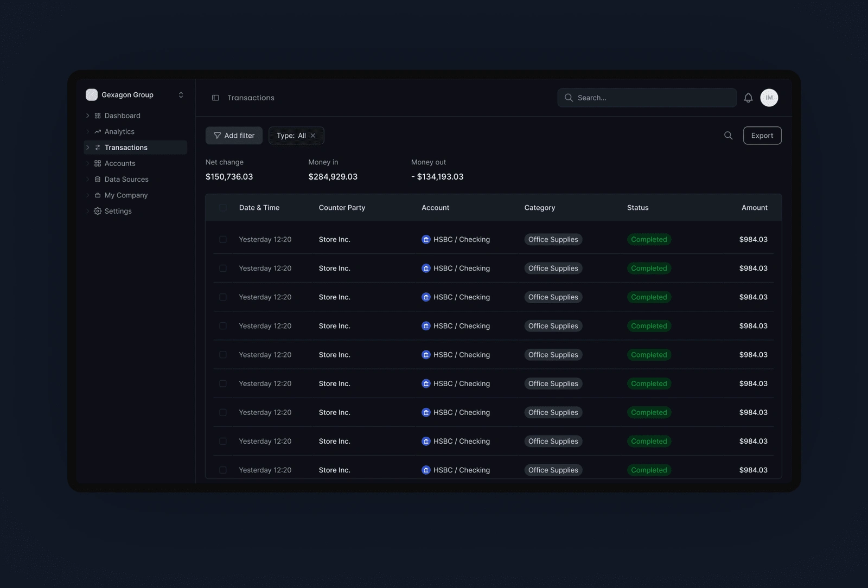This screenshot has height=588, width=868.
Task: Check the third transaction row checkbox
Action: pos(223,297)
